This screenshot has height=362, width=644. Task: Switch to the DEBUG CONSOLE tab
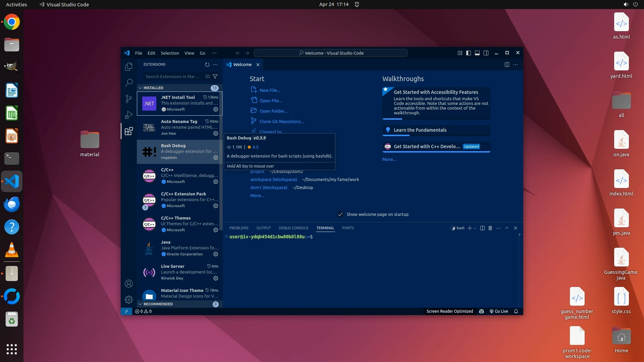pos(293,228)
